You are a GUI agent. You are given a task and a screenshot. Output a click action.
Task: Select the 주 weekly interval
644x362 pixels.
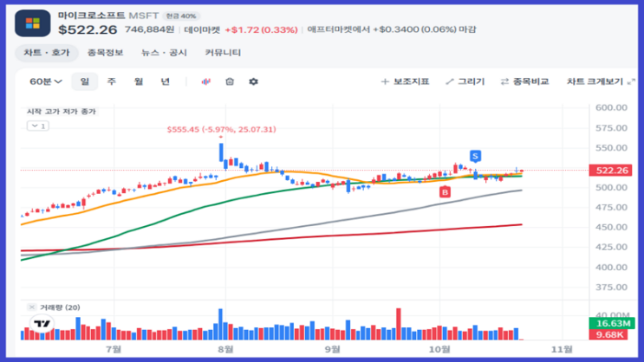point(111,81)
